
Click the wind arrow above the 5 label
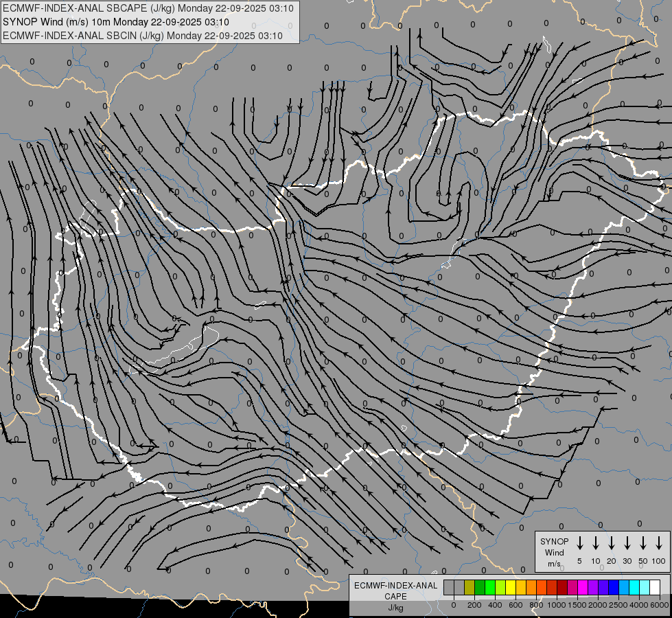[x=580, y=543]
